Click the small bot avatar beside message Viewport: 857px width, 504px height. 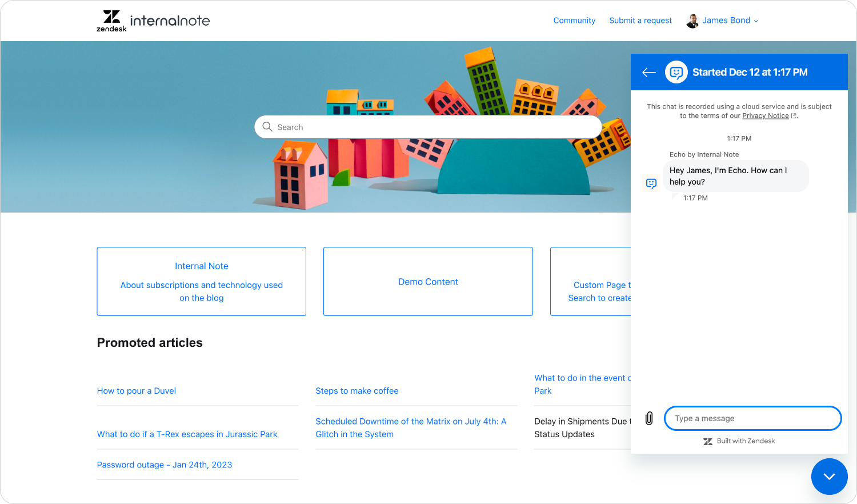pos(651,183)
